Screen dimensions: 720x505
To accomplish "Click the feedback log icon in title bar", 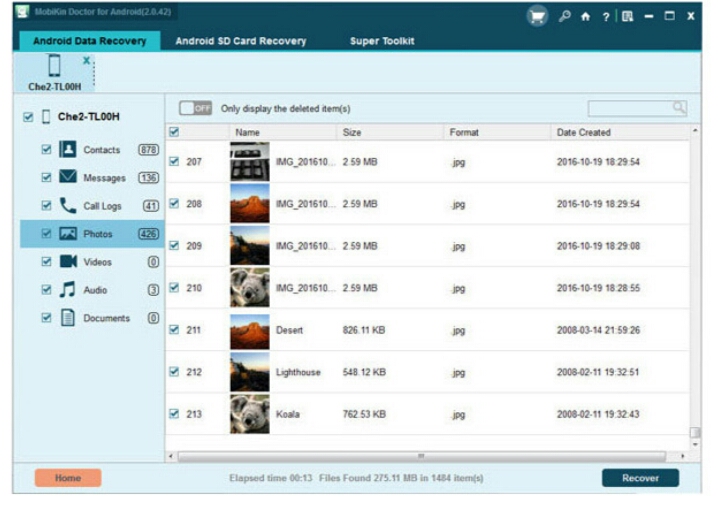I will (626, 16).
